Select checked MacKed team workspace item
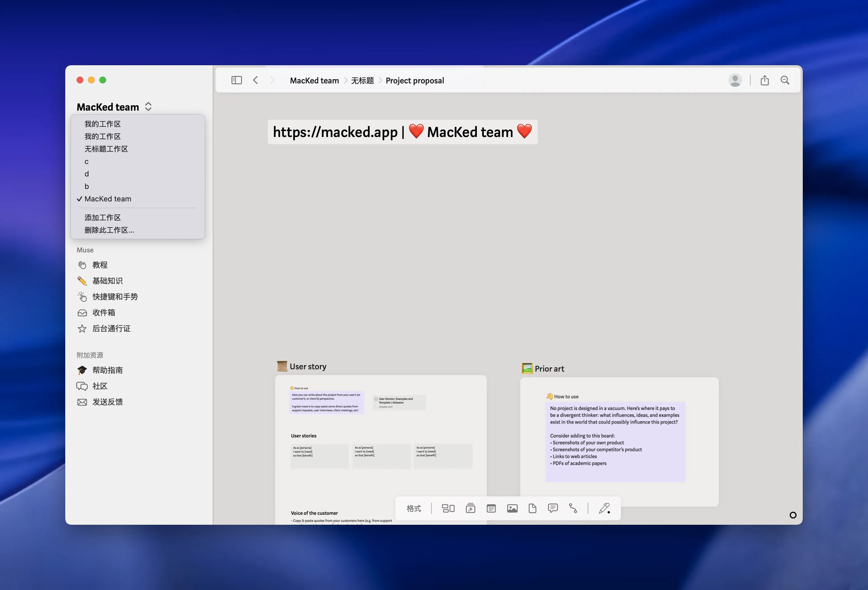 (138, 199)
